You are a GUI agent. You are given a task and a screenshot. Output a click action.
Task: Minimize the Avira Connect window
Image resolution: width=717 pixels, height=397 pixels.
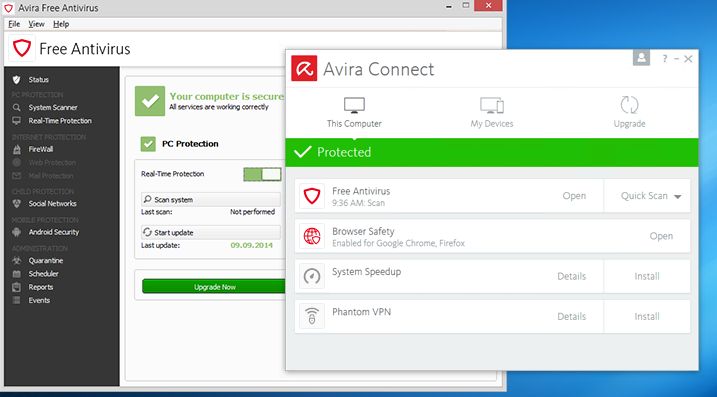coord(676,59)
